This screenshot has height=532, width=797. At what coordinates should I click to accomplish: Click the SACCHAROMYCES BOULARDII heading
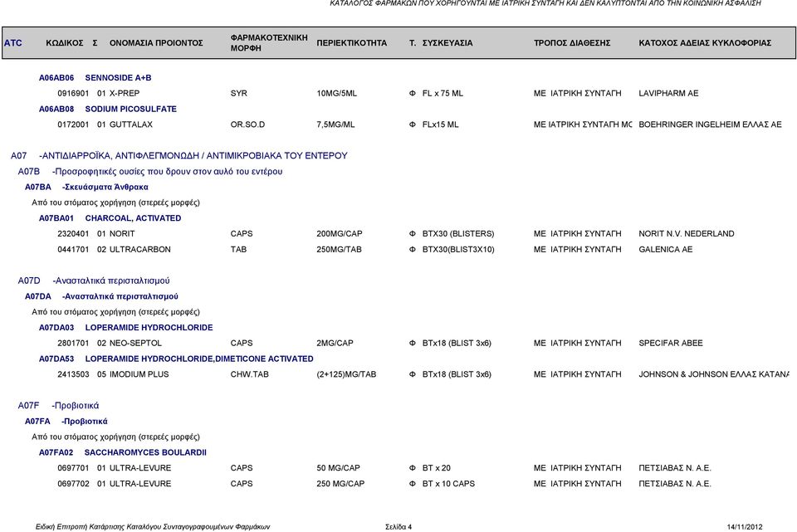pos(145,452)
